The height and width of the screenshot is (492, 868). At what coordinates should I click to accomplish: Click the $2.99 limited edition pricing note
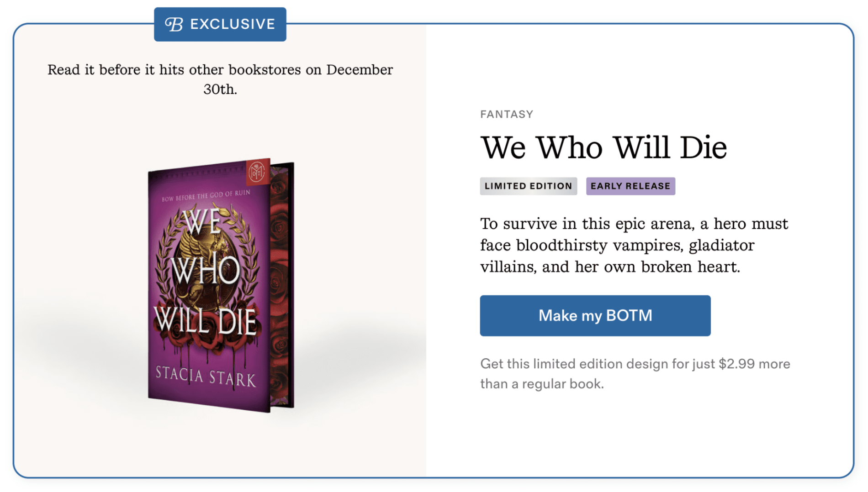point(635,364)
